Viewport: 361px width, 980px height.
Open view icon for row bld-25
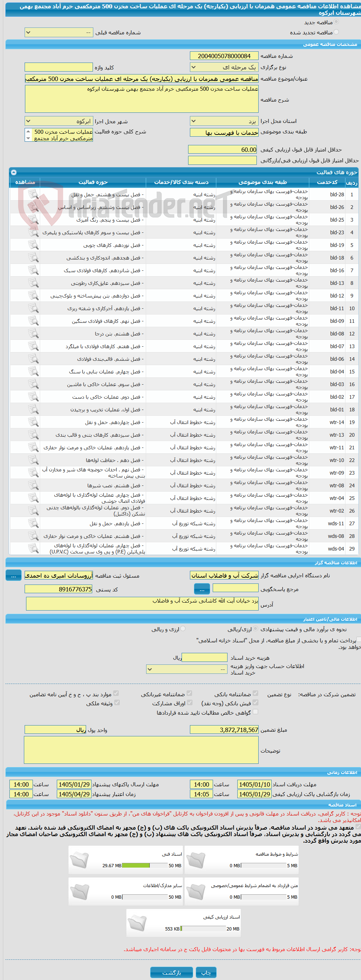[34, 219]
